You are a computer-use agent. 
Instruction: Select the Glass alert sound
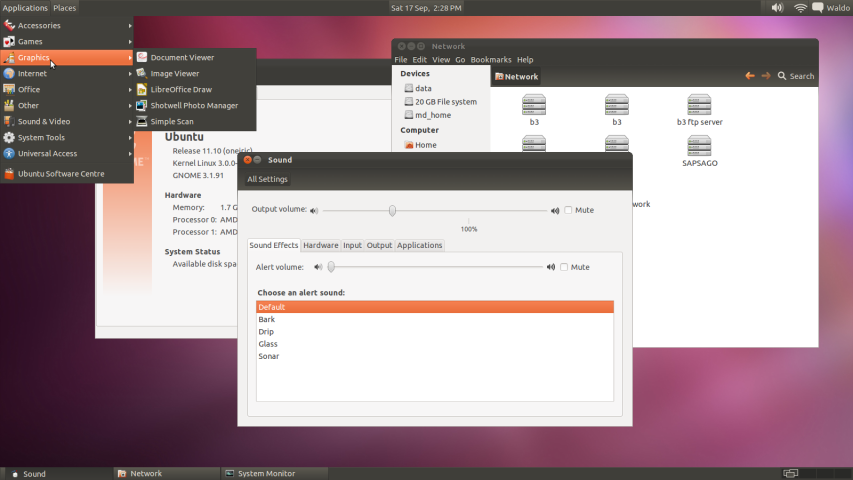(x=268, y=344)
